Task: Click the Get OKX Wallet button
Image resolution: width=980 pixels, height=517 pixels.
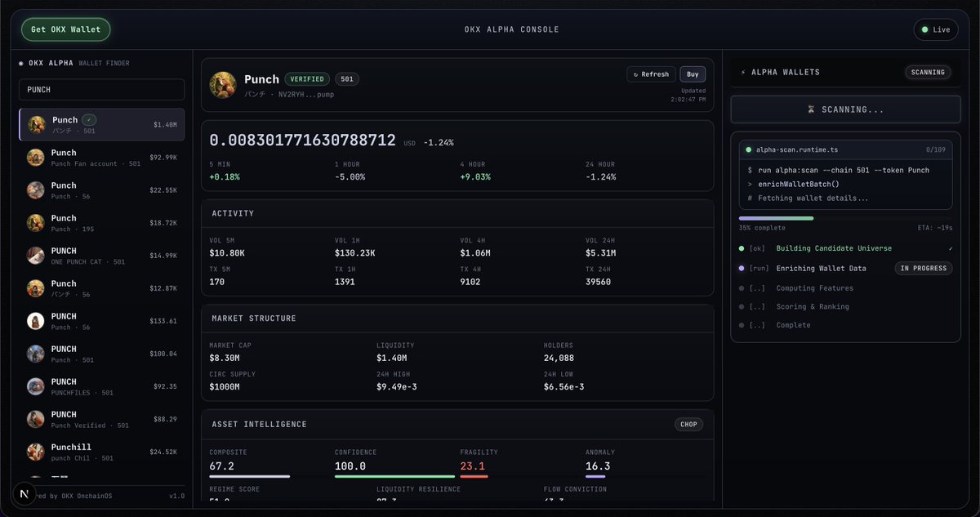Action: point(66,29)
